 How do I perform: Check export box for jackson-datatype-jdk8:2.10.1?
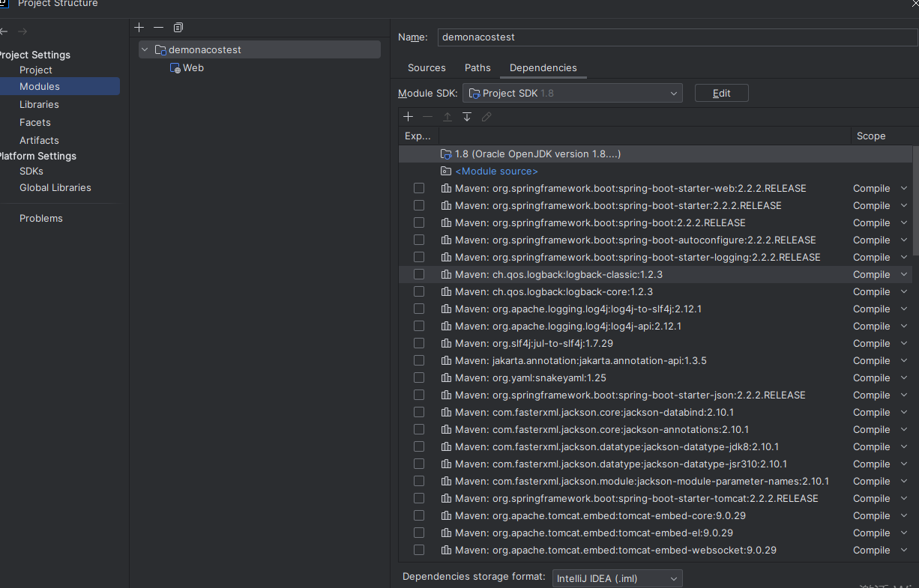tap(419, 446)
